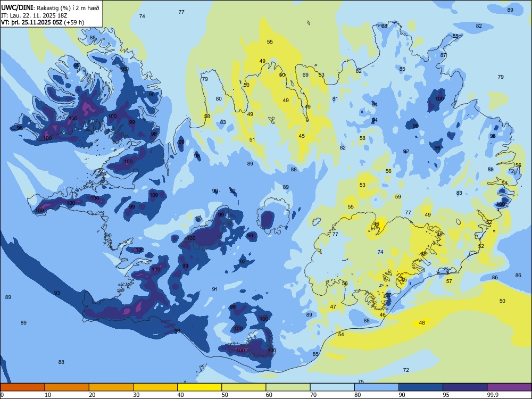Click the legend tick label "10"

coord(48,395)
